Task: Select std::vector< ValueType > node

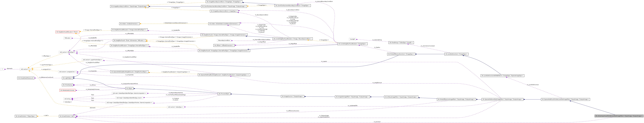Action: 176,107
